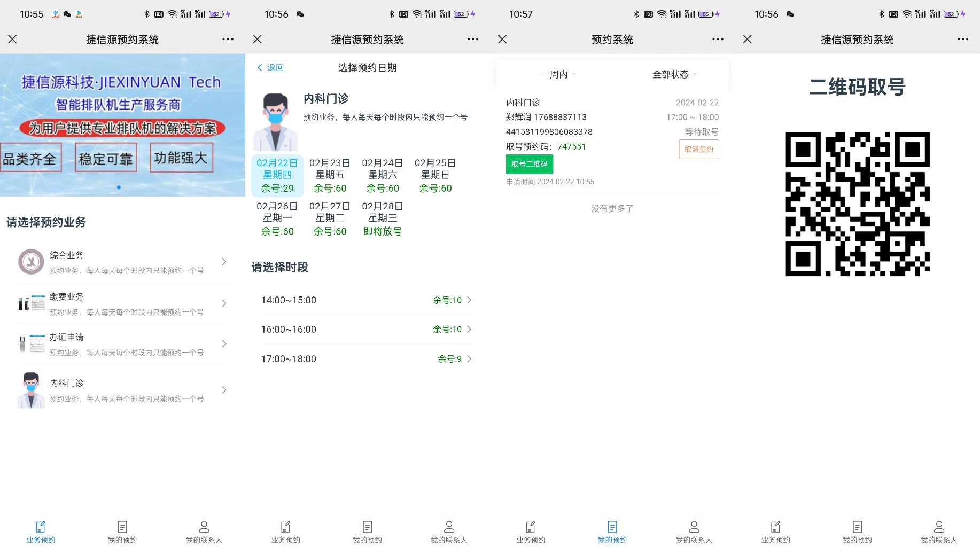Select date 02月26日 星期一
This screenshot has width=980, height=547.
[x=277, y=218]
